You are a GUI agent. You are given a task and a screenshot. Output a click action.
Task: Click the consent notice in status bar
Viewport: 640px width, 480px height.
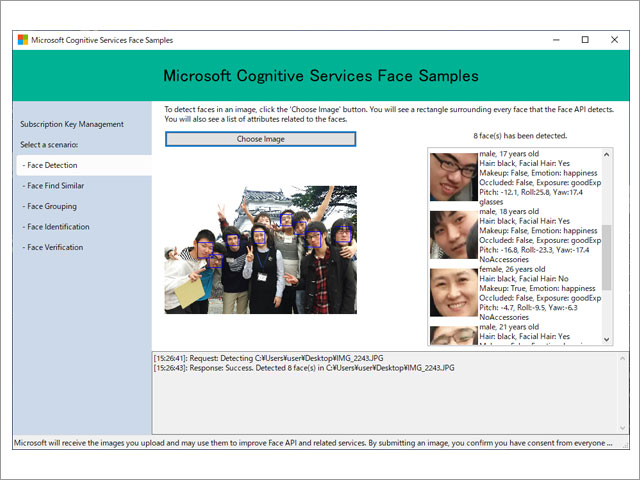pyautogui.click(x=313, y=443)
